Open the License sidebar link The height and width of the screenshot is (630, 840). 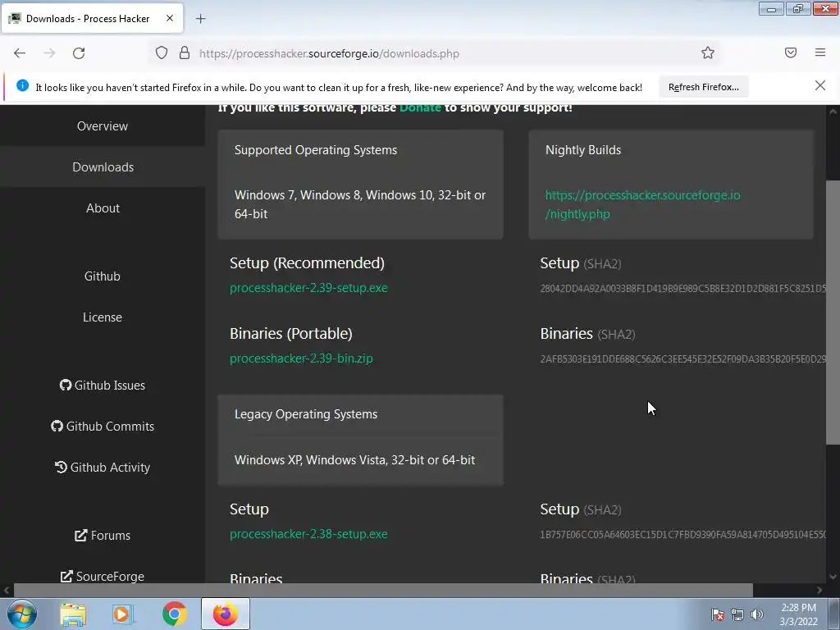pos(103,317)
